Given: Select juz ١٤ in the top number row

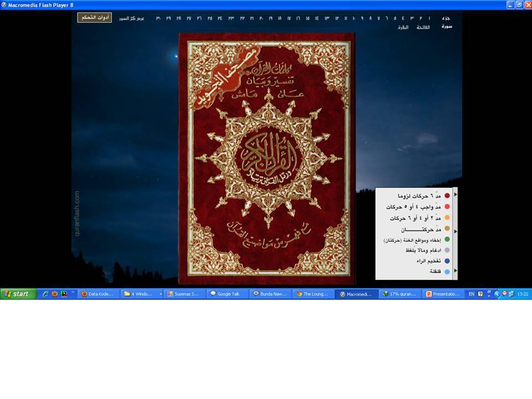Looking at the screenshot, I should [x=317, y=18].
